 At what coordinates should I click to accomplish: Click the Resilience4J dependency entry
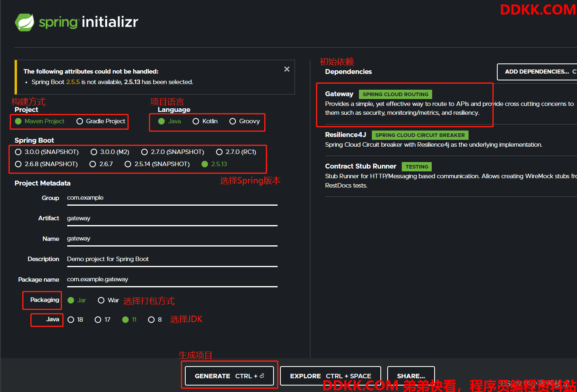coord(451,140)
